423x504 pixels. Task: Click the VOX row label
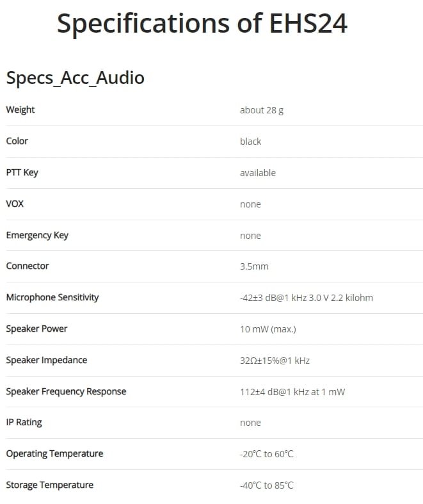pos(15,204)
